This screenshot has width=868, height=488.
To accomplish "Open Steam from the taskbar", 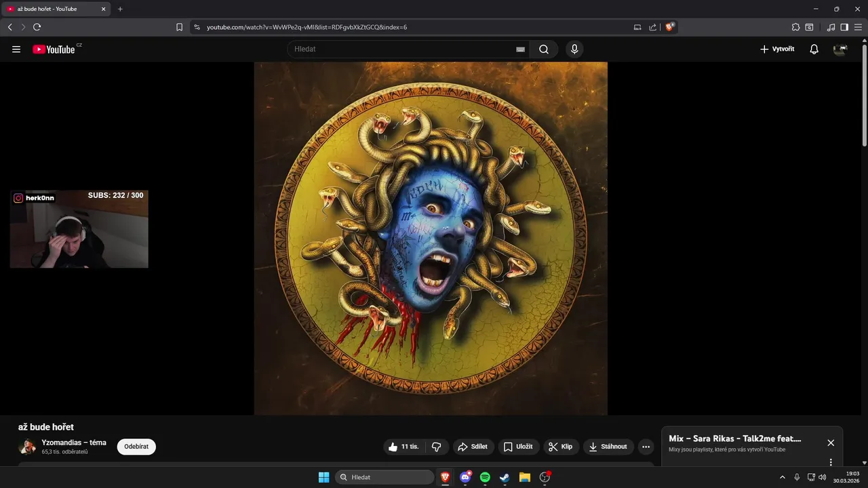I will pyautogui.click(x=505, y=477).
